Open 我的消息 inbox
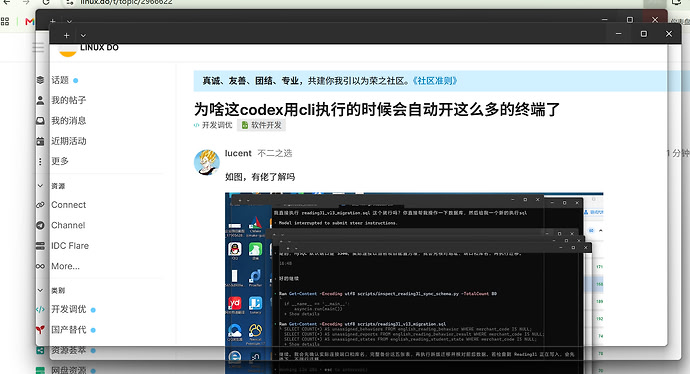 click(x=69, y=121)
